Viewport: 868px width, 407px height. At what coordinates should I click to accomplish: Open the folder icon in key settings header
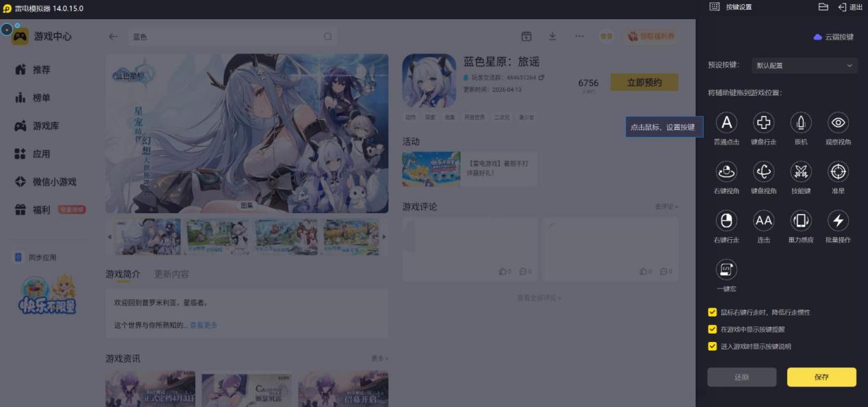pyautogui.click(x=823, y=7)
